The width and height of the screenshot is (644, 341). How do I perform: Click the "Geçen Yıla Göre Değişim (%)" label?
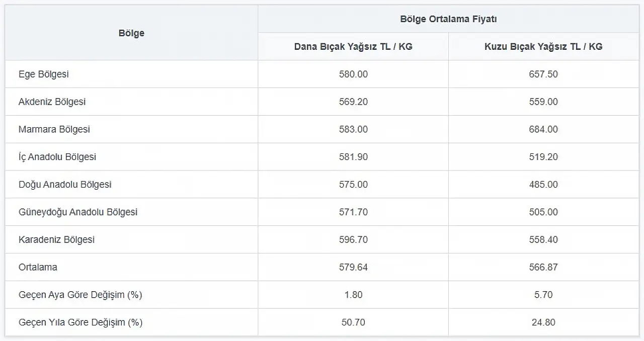tap(80, 322)
